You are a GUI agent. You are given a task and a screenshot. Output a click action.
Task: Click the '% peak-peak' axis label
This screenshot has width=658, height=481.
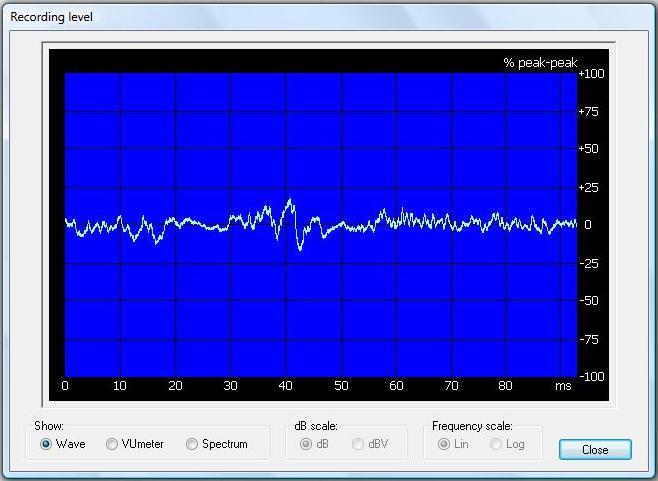click(540, 63)
